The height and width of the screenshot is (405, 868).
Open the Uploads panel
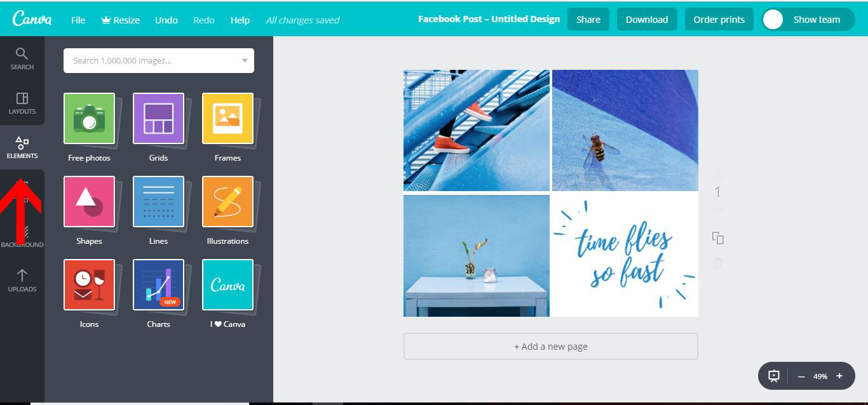pyautogui.click(x=22, y=282)
